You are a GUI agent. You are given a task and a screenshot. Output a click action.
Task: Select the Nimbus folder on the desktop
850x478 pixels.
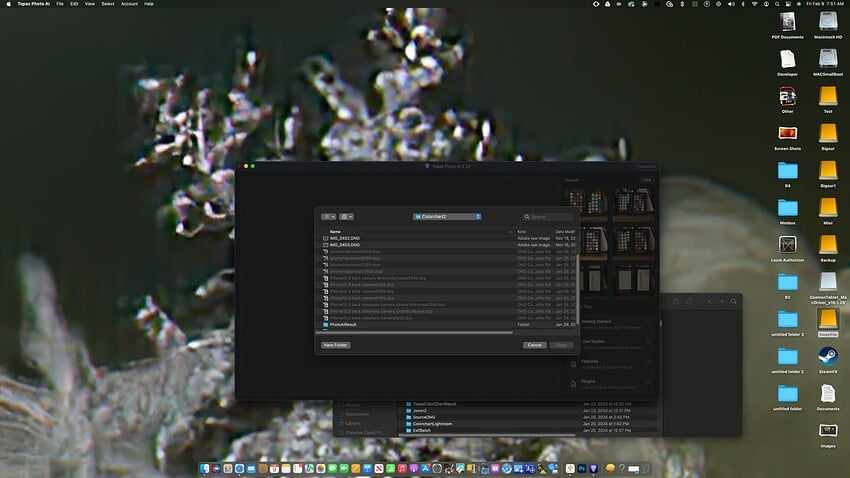click(787, 208)
